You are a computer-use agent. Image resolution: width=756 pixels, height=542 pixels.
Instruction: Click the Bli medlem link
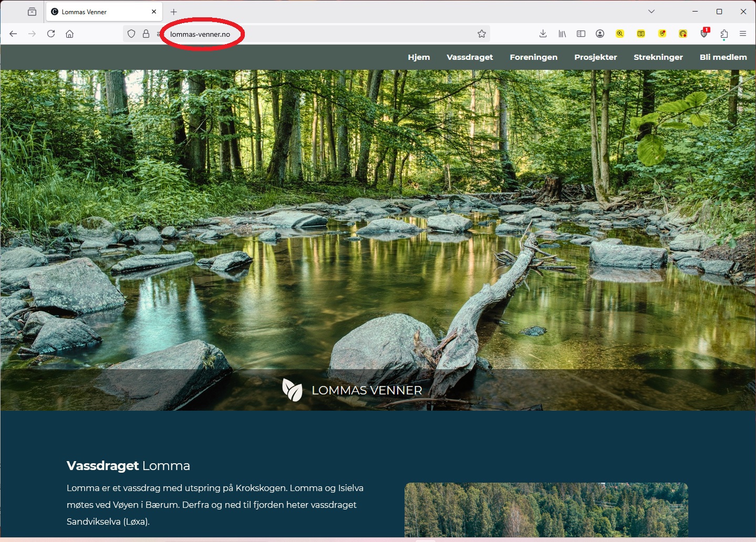[723, 57]
